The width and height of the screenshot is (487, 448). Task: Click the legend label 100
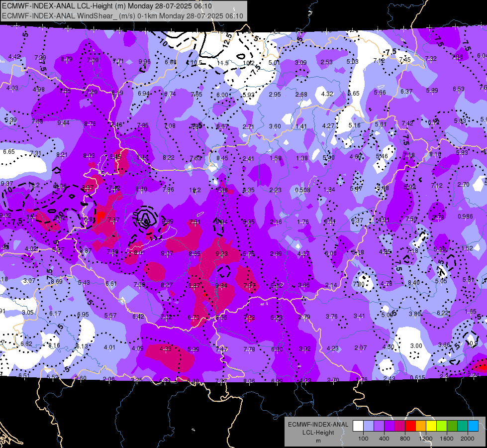[363, 439]
